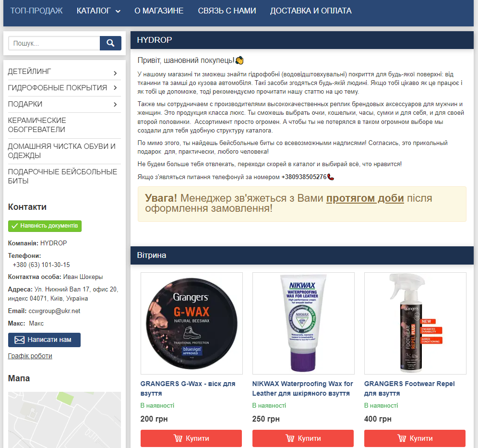Click the Пошук search input field
The height and width of the screenshot is (448, 478).
(x=54, y=43)
